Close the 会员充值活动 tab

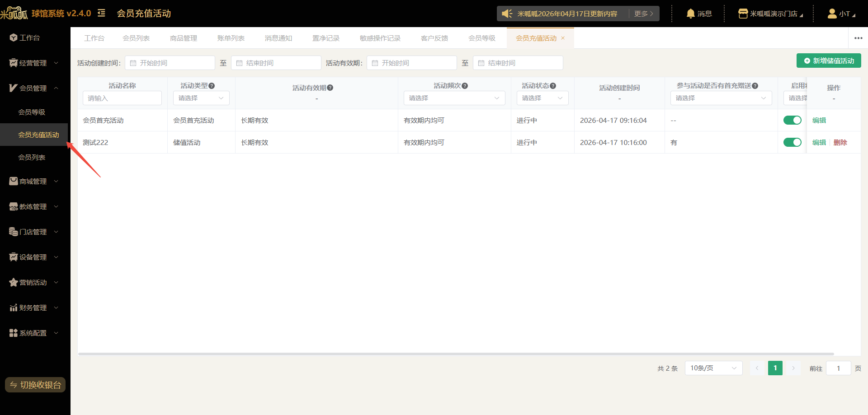pyautogui.click(x=563, y=38)
